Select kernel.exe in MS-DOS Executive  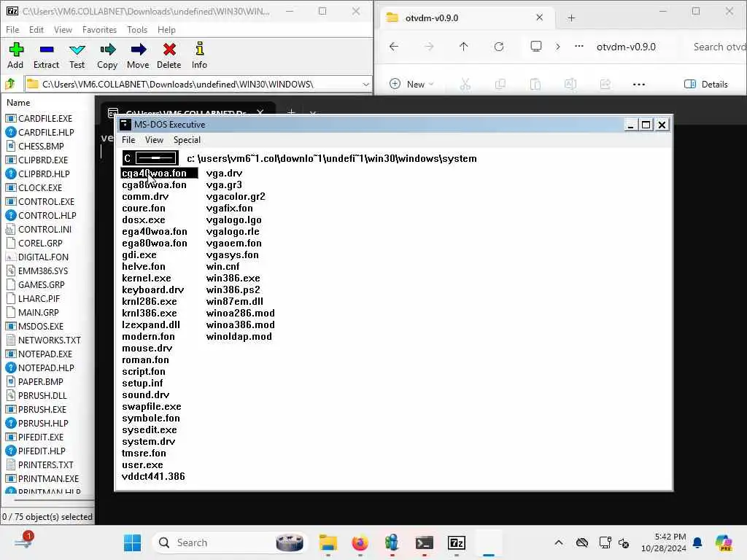click(146, 278)
